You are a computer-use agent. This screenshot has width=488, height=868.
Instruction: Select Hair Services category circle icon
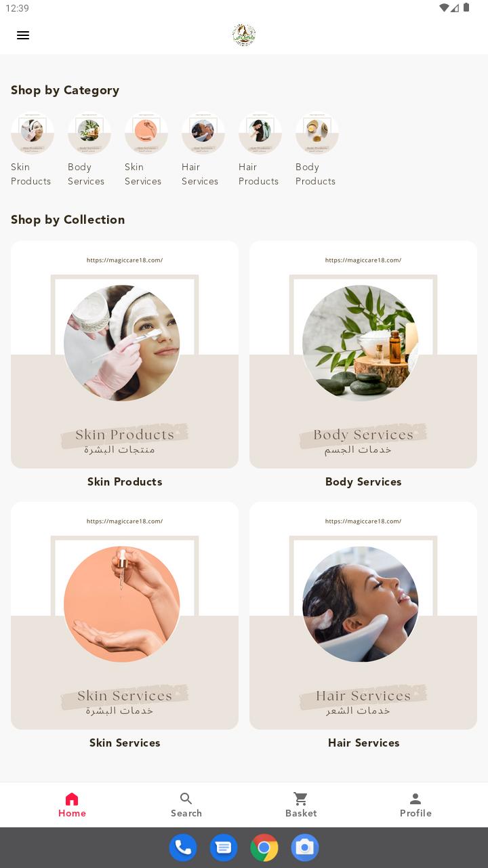[203, 133]
